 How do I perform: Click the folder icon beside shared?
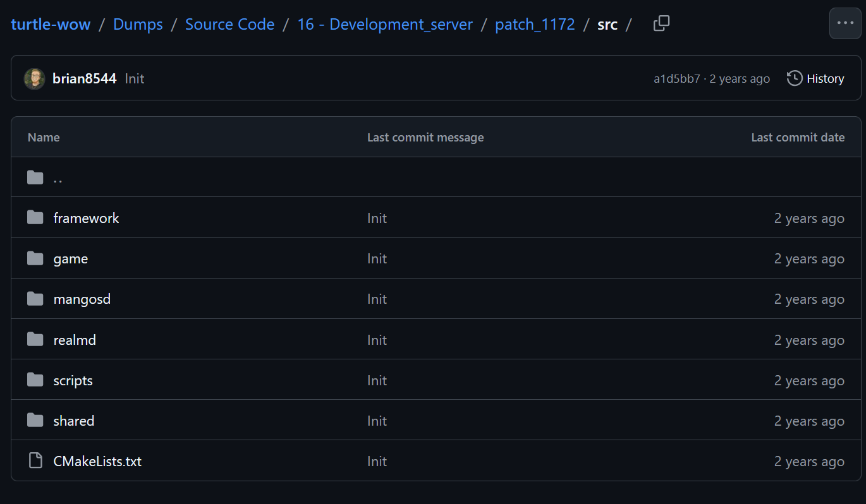tap(35, 421)
